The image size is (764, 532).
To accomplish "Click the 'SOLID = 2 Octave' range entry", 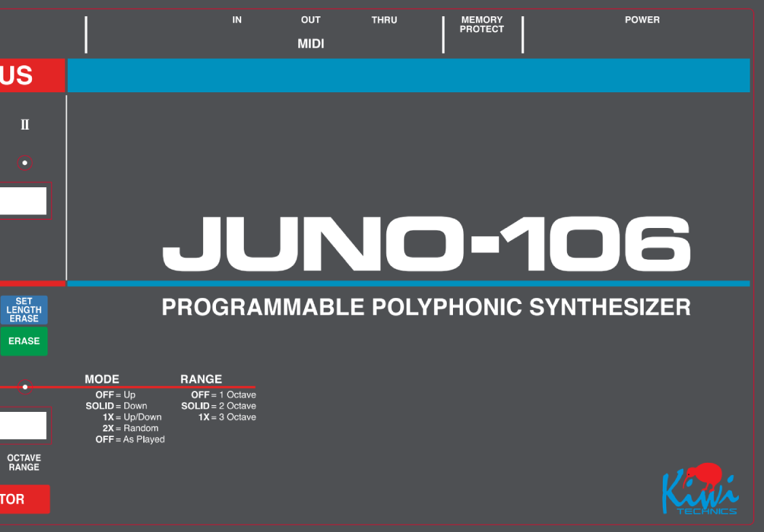I will pos(219,406).
